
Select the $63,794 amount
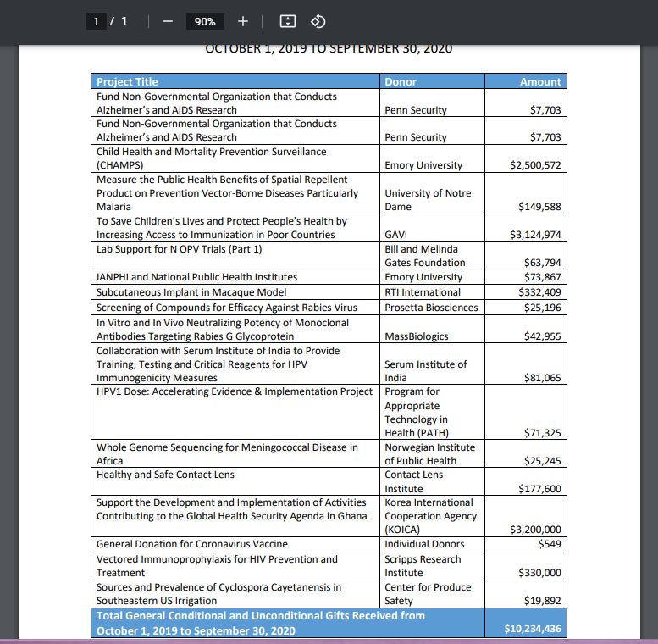(542, 263)
